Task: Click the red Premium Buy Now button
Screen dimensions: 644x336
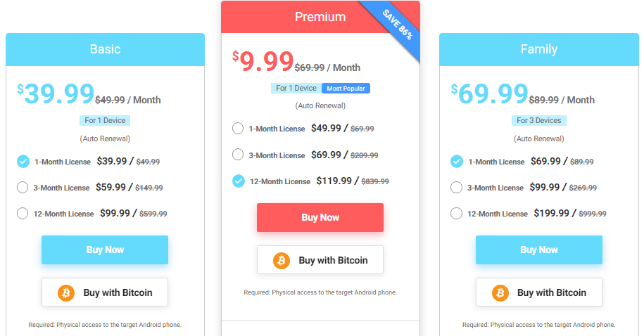Action: 320,217
